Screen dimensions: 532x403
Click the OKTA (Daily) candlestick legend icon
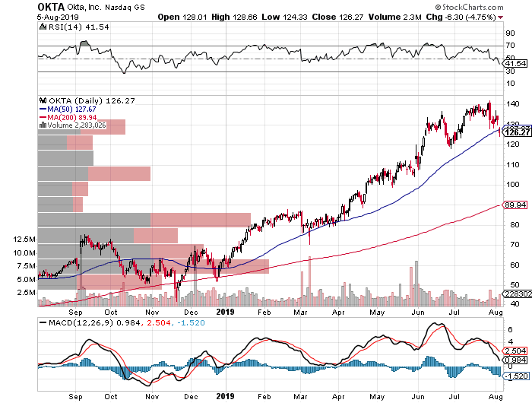tap(43, 100)
